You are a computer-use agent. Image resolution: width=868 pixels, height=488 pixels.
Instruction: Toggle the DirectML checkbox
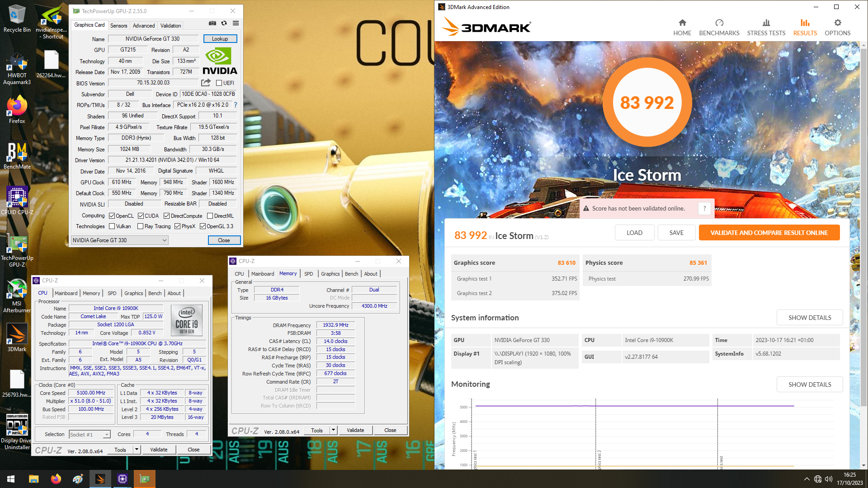[x=210, y=216]
